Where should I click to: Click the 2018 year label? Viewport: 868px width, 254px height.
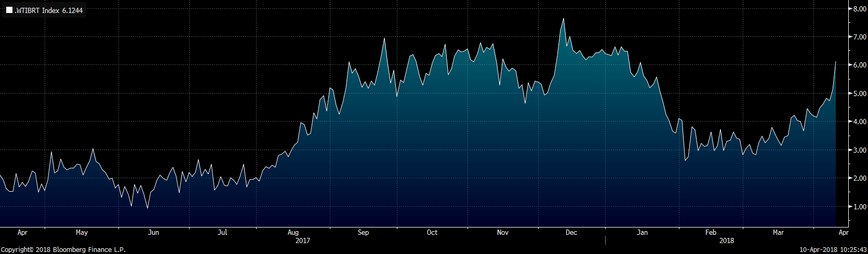727,240
